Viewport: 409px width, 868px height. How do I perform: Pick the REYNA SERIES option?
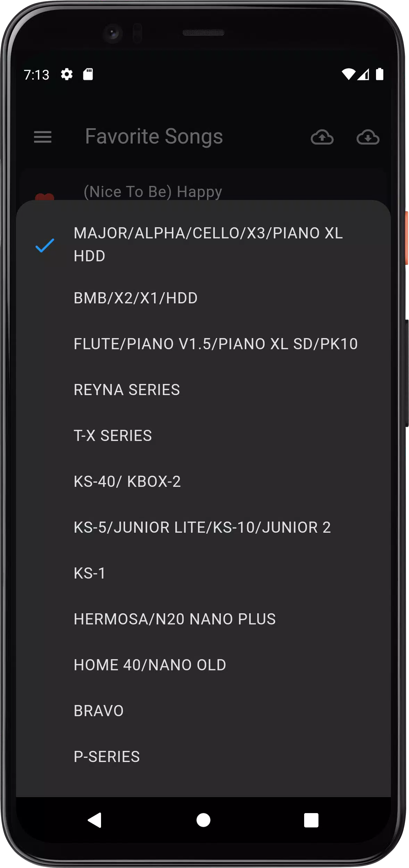pos(203,390)
